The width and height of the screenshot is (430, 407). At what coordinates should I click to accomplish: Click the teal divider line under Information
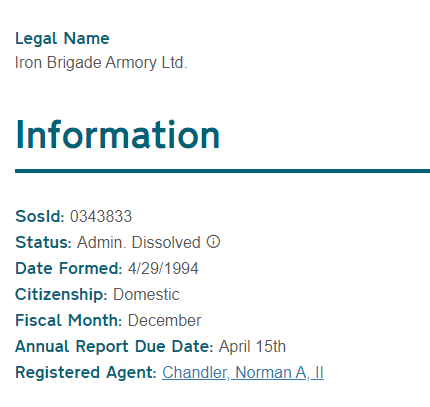pos(222,171)
